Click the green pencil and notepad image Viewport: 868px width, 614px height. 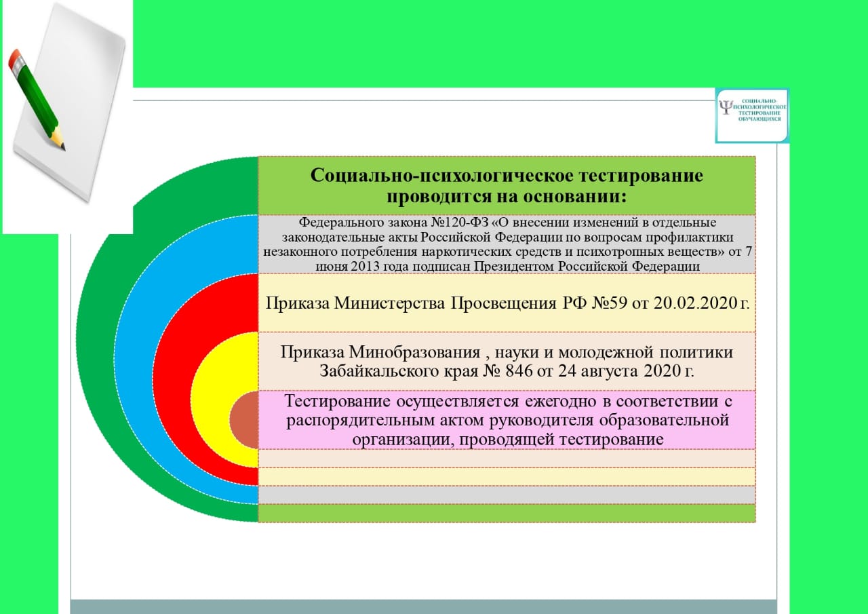pos(67,117)
